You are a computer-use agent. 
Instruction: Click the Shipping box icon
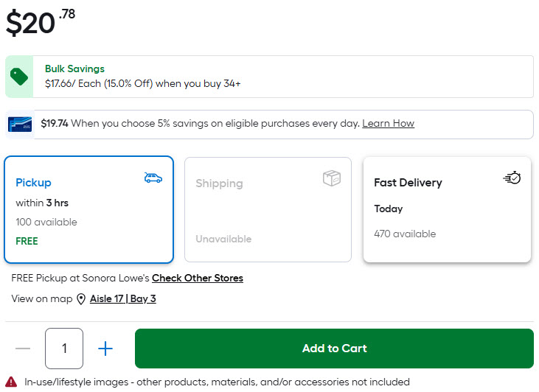coord(332,178)
